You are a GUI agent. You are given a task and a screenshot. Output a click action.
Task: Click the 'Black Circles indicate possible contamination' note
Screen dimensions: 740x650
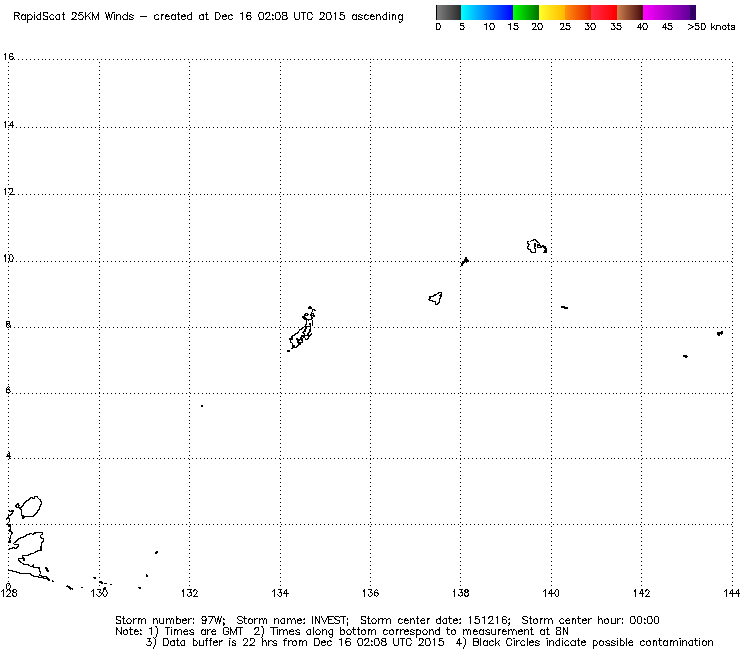point(593,642)
